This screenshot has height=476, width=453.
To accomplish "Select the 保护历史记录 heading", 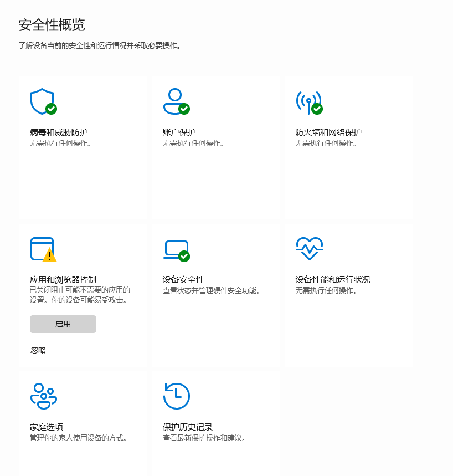I will [188, 427].
